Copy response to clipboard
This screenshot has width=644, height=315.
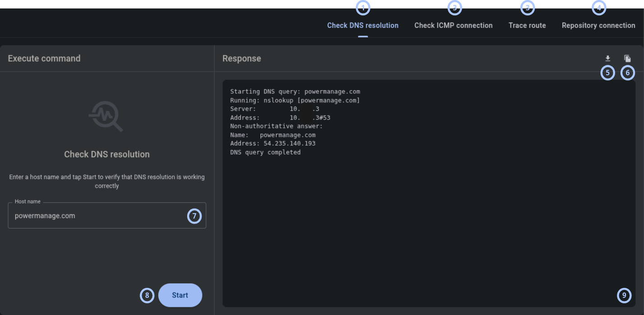(x=627, y=59)
